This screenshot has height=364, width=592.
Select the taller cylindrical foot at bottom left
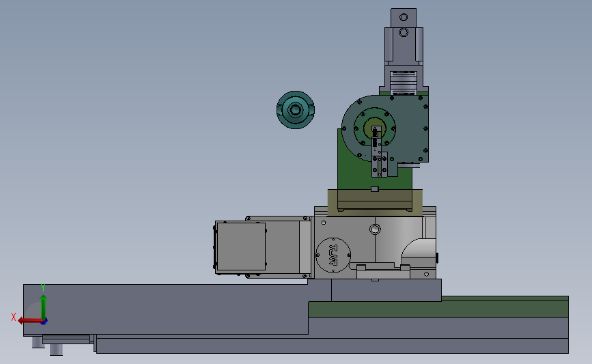[56, 349]
